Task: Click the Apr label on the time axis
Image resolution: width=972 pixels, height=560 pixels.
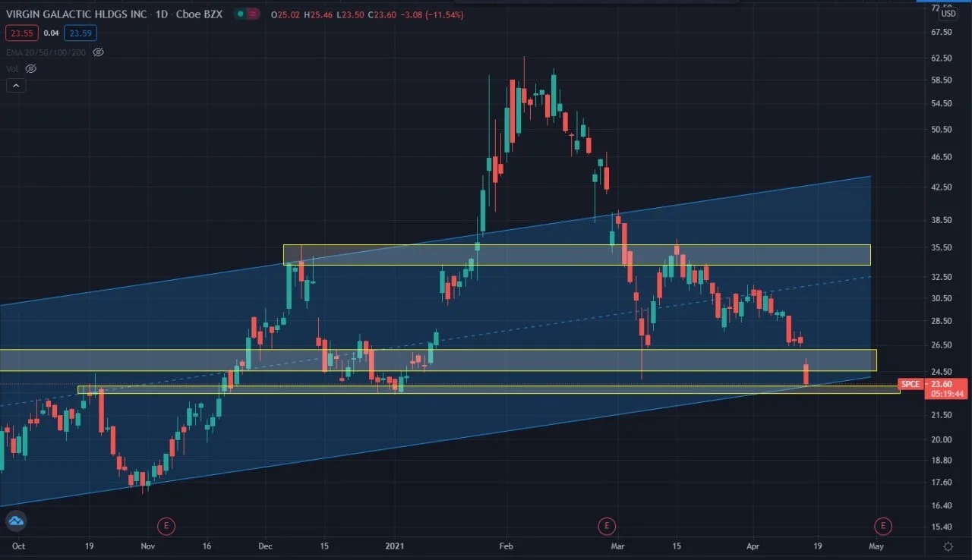Action: (753, 546)
